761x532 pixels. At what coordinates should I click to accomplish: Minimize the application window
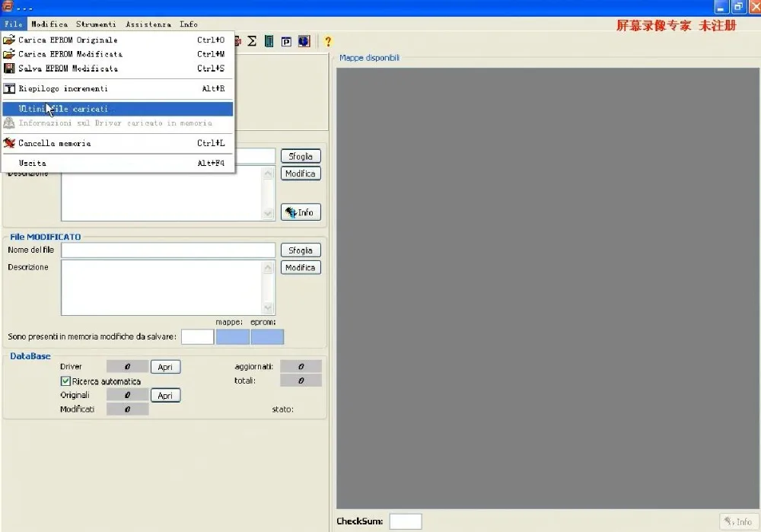click(x=721, y=7)
